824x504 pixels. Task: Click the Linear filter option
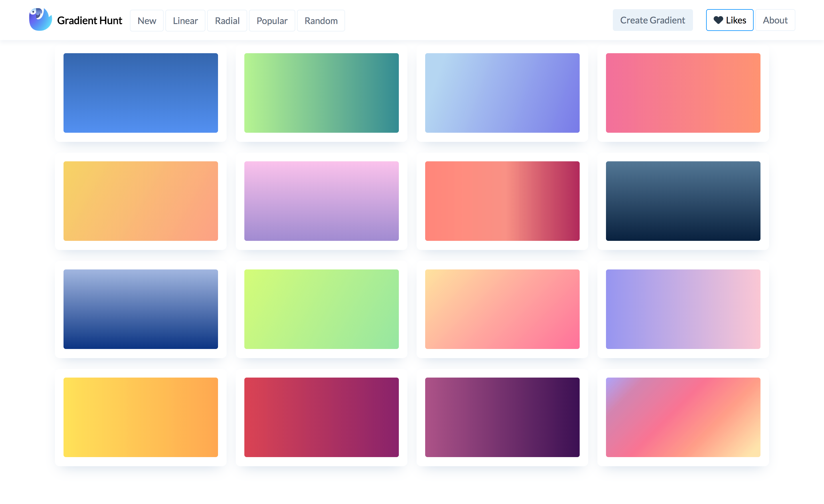pos(185,20)
